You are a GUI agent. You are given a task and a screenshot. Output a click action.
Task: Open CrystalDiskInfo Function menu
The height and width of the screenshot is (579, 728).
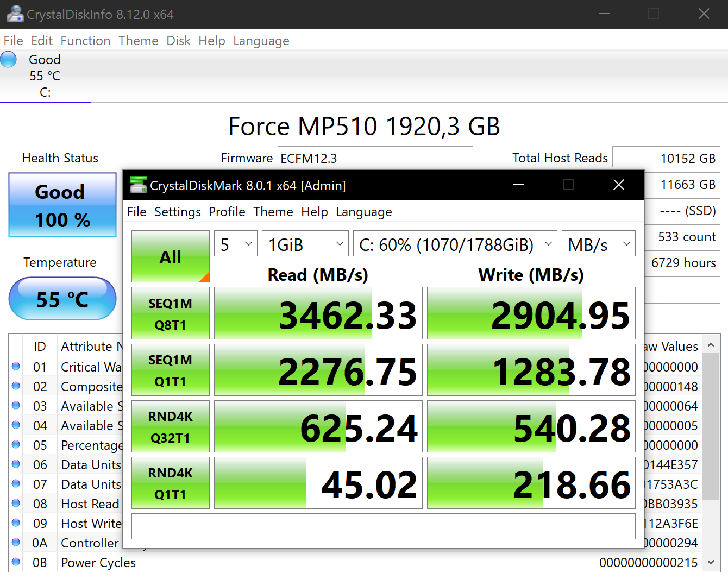85,41
